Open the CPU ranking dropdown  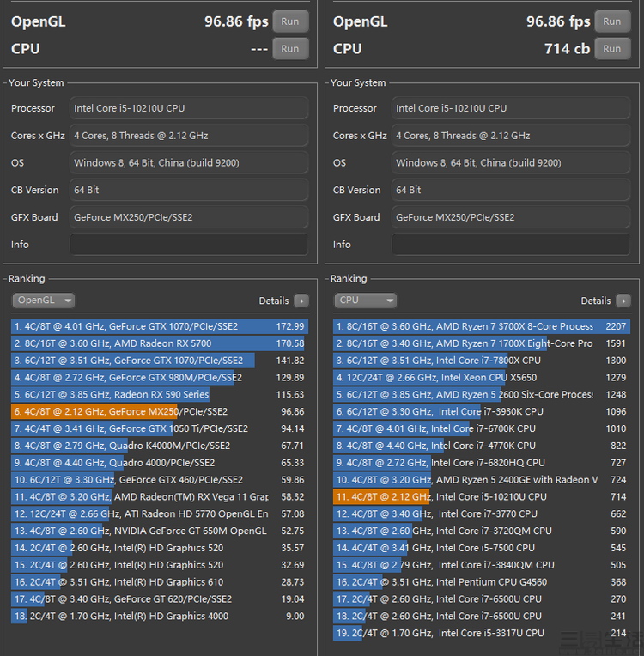[x=365, y=301]
